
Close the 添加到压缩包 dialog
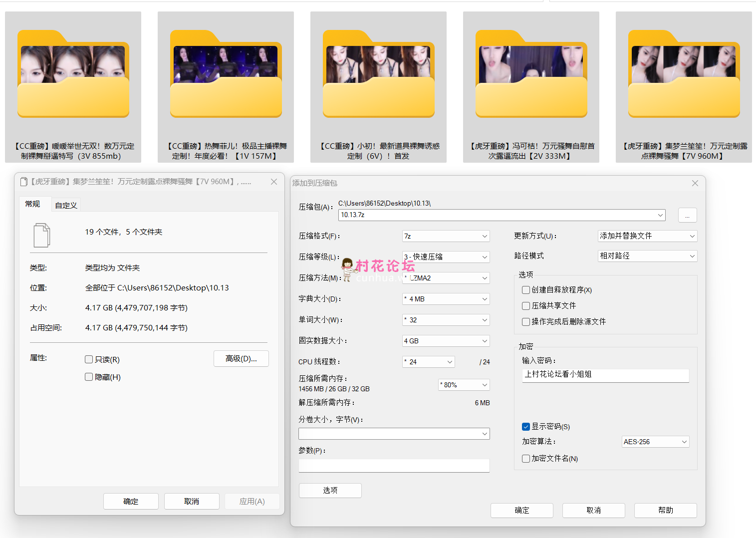pyautogui.click(x=695, y=183)
